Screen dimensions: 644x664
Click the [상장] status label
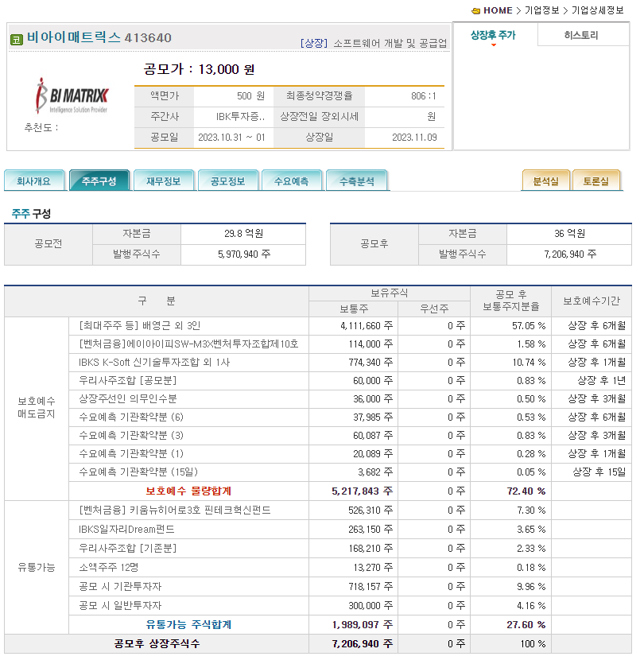click(314, 43)
